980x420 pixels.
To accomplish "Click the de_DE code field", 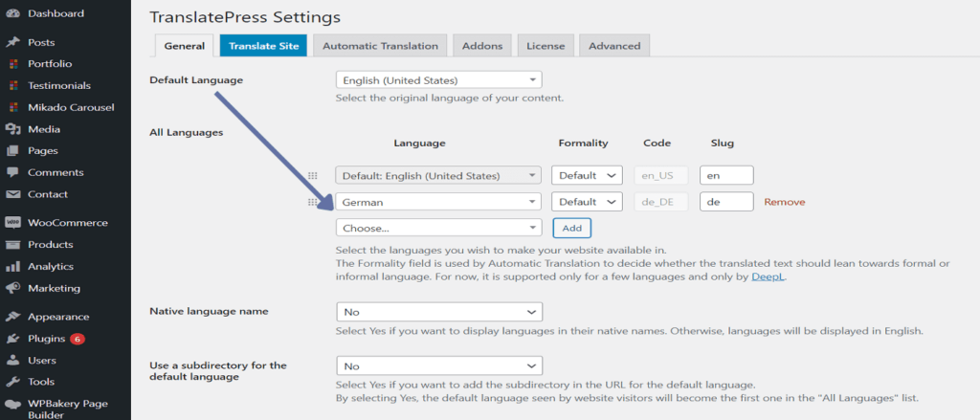I will 660,202.
